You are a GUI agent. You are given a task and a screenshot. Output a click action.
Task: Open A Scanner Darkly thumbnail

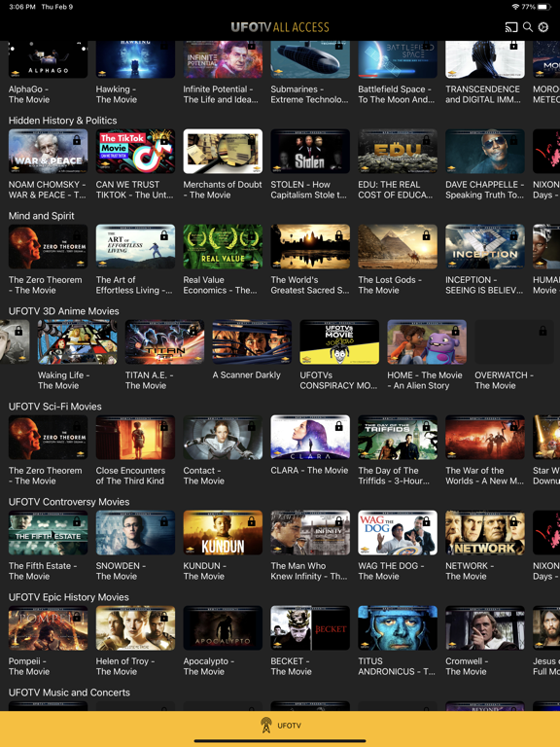252,341
